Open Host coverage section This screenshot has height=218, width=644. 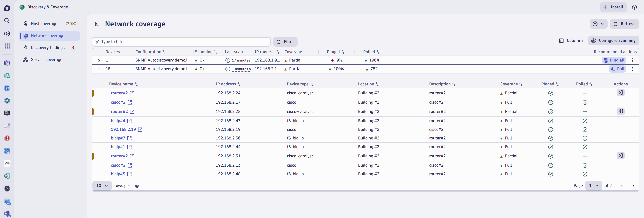50,24
